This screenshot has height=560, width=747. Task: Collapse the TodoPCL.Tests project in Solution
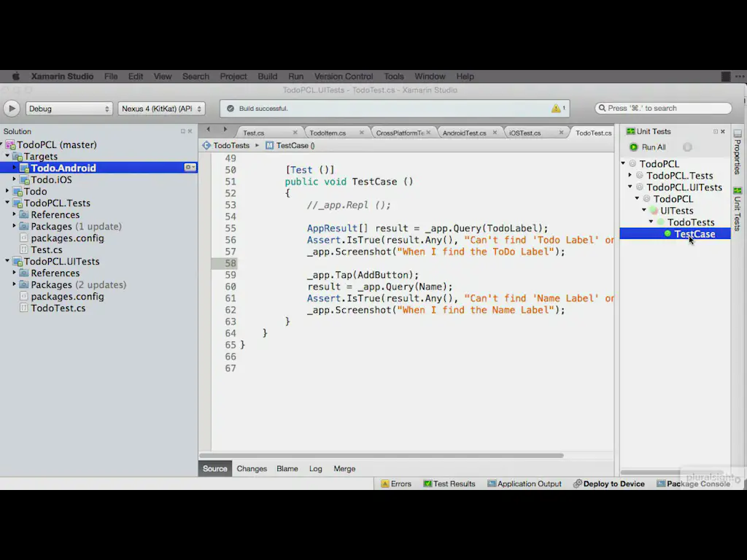(7, 203)
